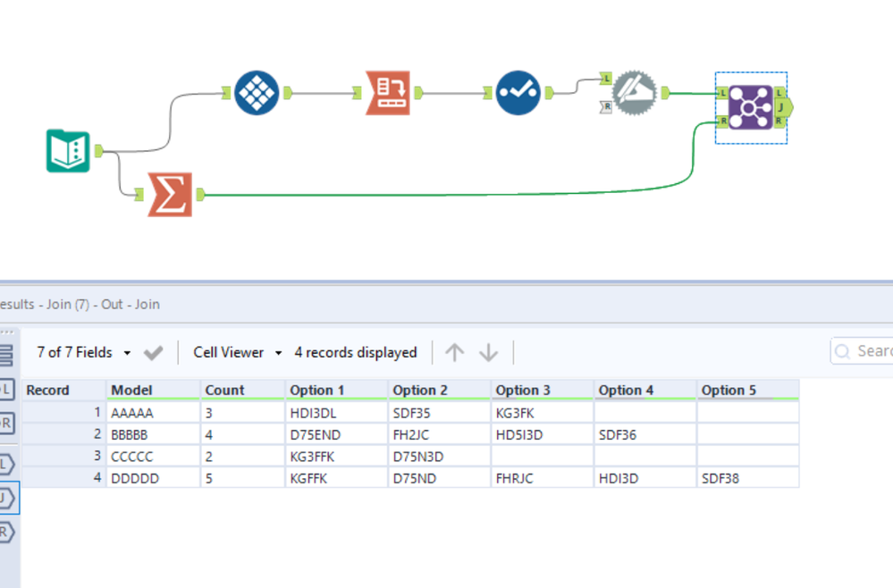Screen dimensions: 893x588
Task: Click the Search results input field
Action: pyautogui.click(x=862, y=351)
